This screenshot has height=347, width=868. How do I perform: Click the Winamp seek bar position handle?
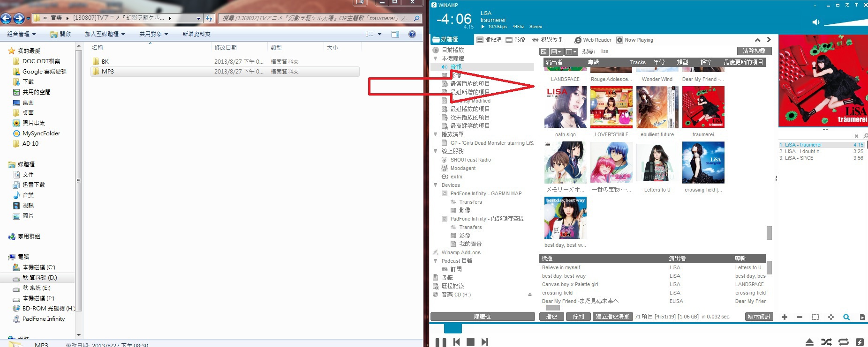pyautogui.click(x=453, y=328)
